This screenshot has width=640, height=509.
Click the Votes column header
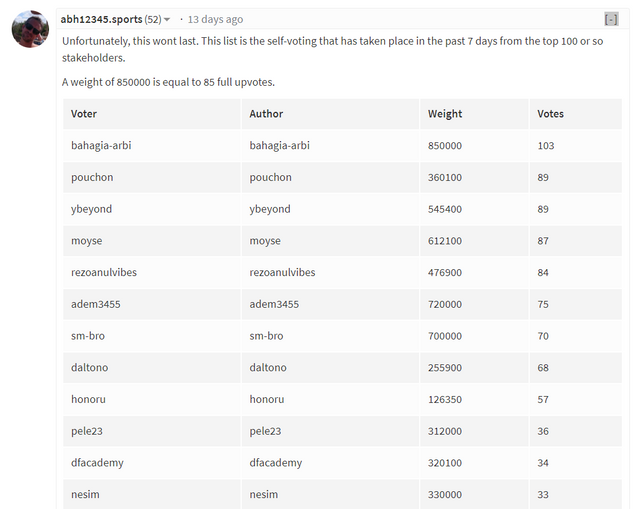click(x=550, y=114)
